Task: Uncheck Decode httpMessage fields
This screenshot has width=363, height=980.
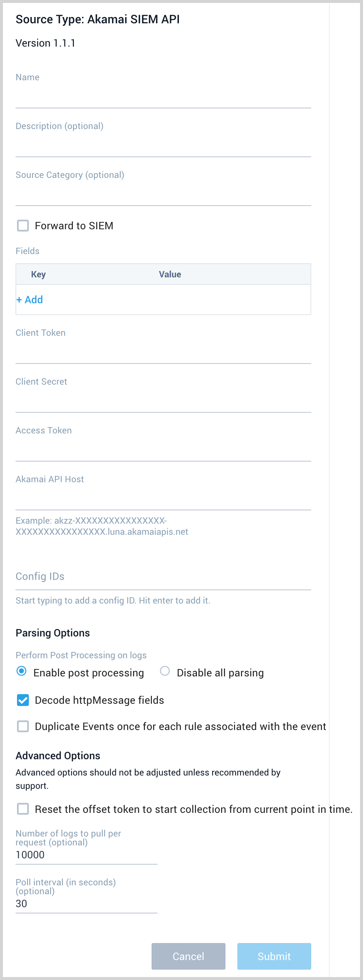Action: pyautogui.click(x=23, y=700)
